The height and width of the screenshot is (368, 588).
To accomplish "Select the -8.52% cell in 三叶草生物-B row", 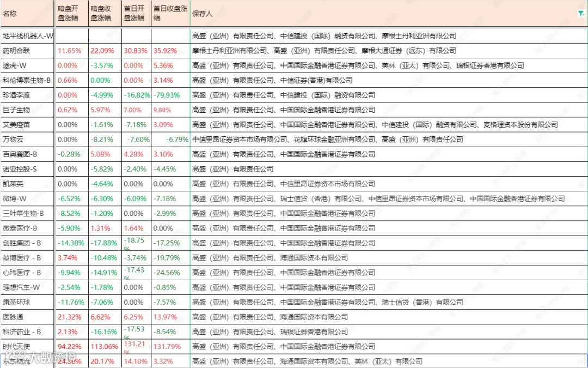I will [72, 214].
